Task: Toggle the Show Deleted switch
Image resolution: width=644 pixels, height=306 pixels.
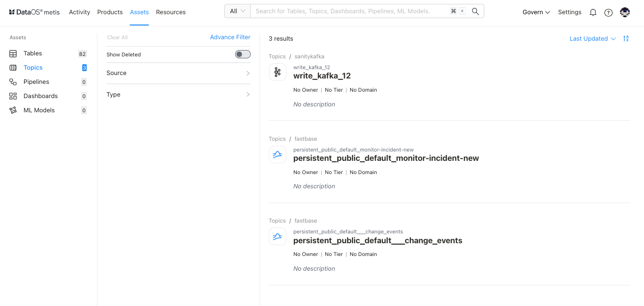Action: [x=243, y=54]
